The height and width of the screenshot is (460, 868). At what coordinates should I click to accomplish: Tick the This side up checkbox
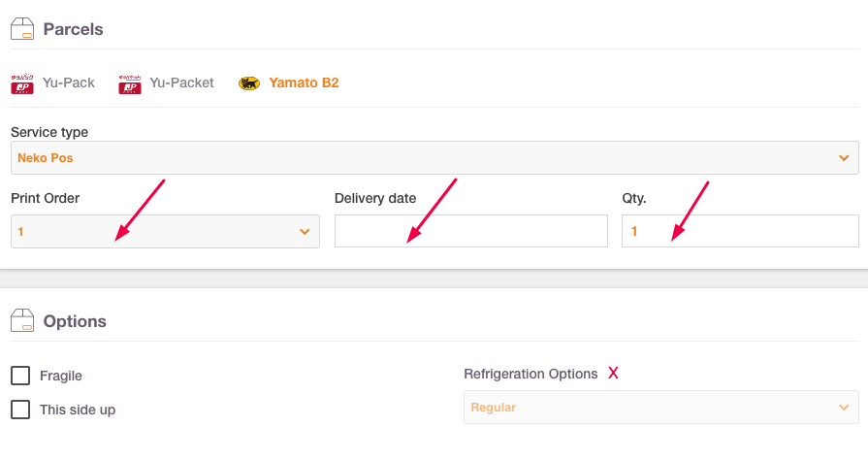pyautogui.click(x=20, y=410)
